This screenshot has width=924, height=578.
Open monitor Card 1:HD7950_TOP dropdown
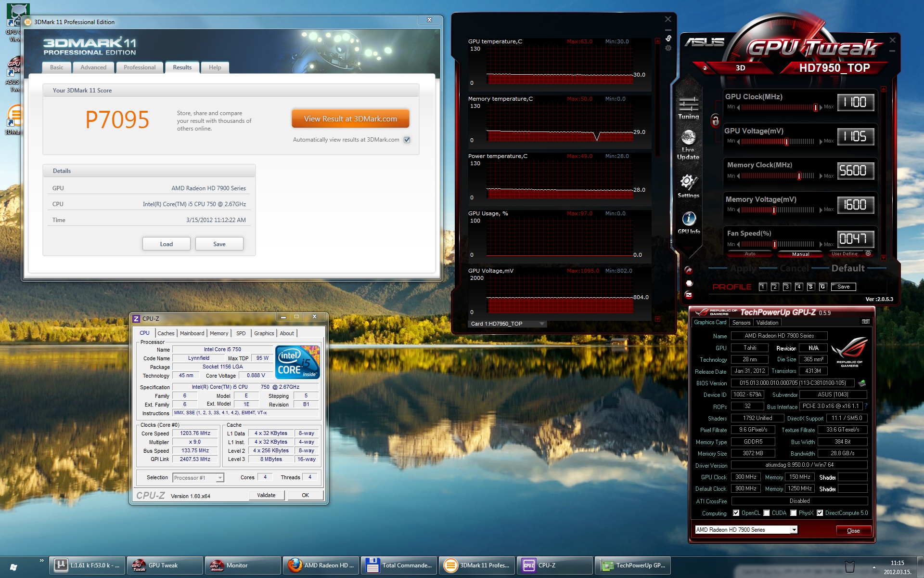pos(507,324)
